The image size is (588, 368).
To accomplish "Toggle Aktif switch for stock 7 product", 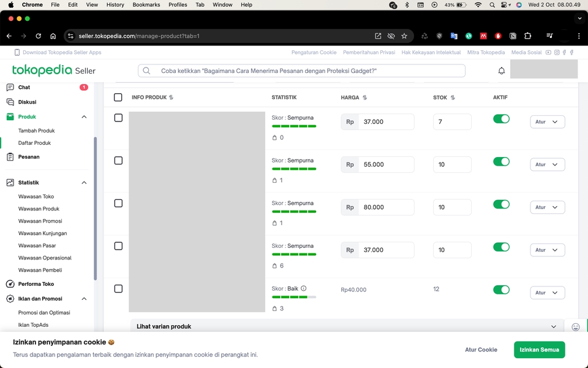I will pos(501,118).
